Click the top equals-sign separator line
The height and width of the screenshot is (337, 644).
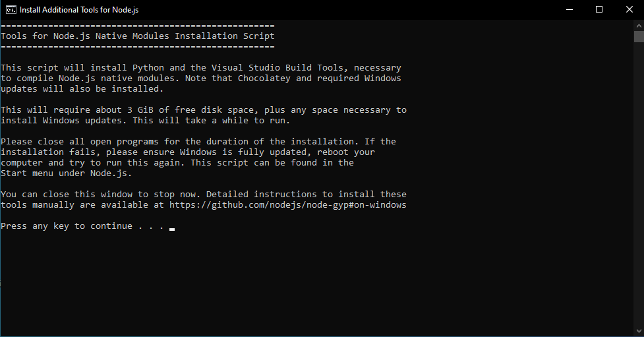[138, 26]
